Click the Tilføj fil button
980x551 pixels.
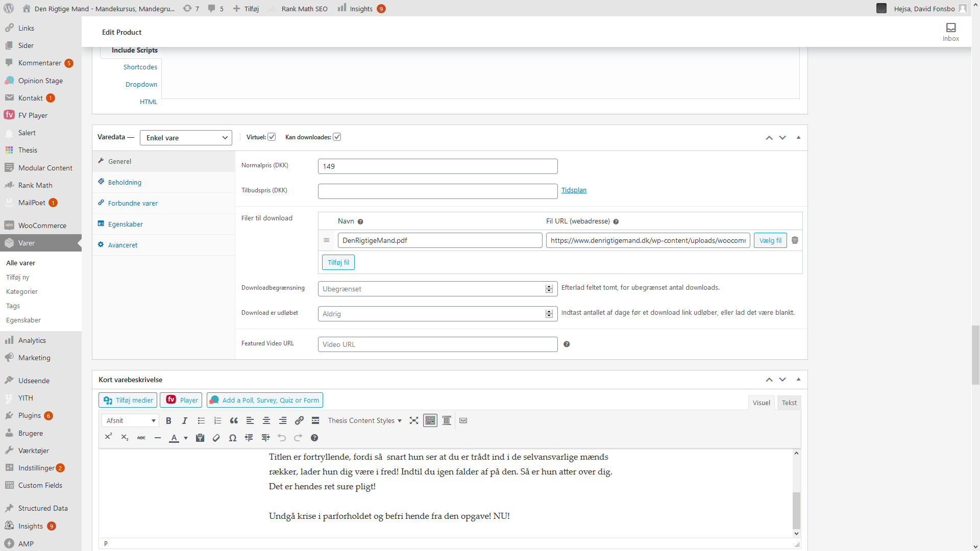click(338, 263)
